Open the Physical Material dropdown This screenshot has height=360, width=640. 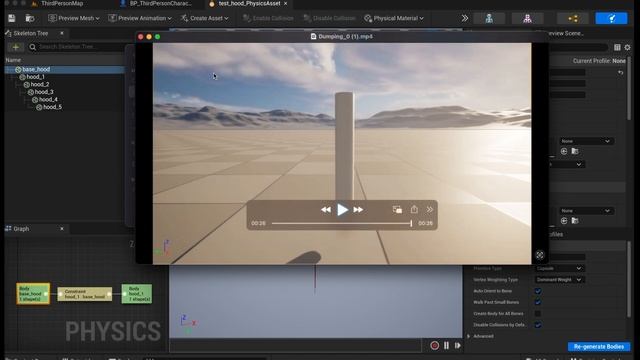pyautogui.click(x=394, y=18)
